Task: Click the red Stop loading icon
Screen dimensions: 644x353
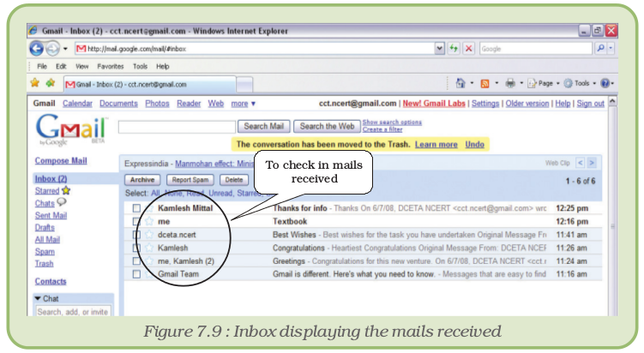Action: tap(468, 49)
